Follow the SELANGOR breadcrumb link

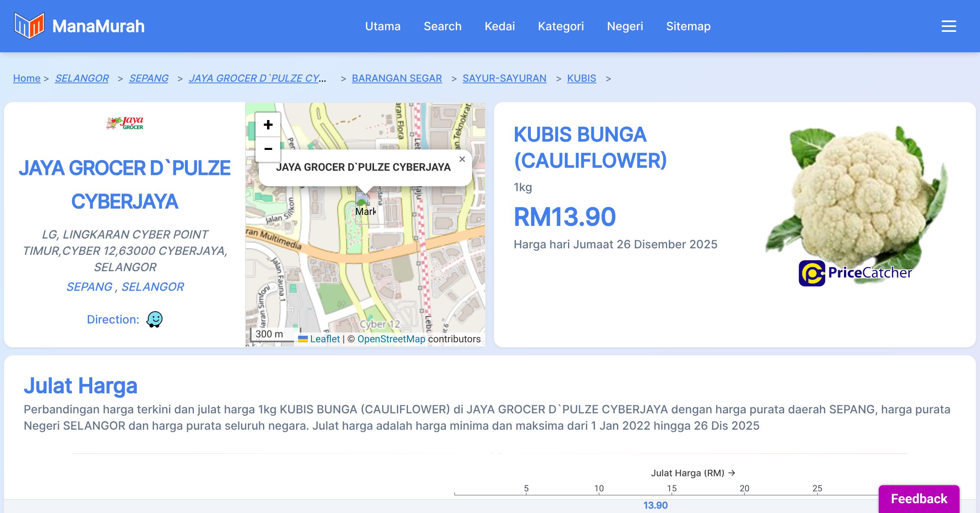pos(82,78)
